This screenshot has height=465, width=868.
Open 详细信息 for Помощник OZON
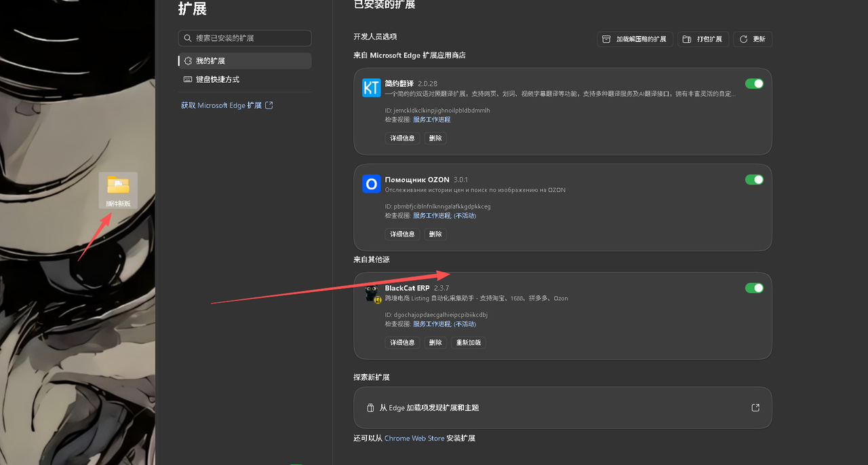tap(402, 234)
